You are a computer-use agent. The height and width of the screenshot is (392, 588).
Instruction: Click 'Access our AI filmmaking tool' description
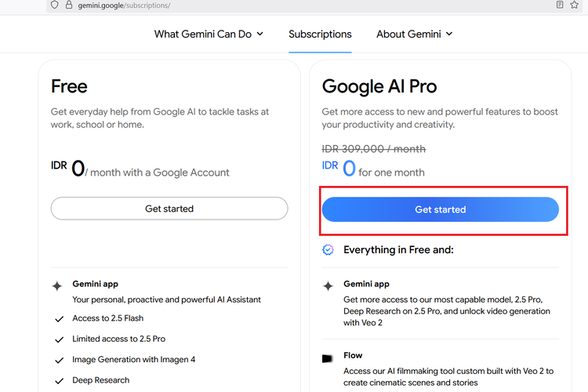pos(448,376)
